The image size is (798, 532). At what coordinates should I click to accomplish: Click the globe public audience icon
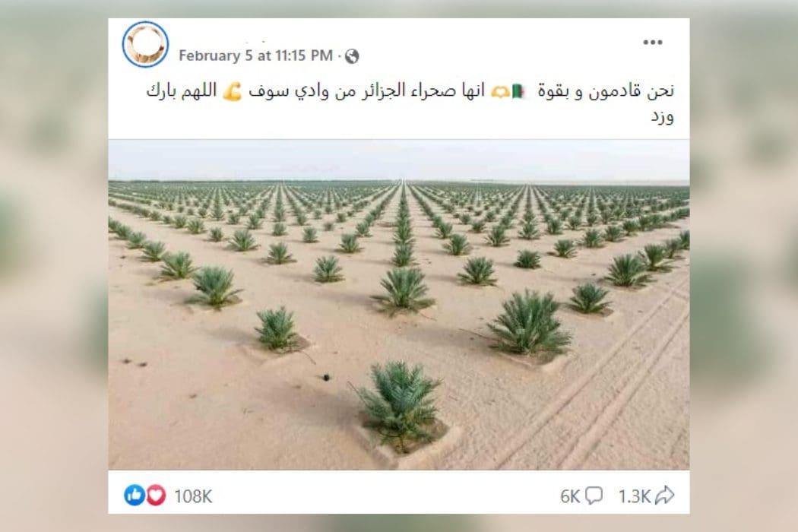tap(352, 56)
